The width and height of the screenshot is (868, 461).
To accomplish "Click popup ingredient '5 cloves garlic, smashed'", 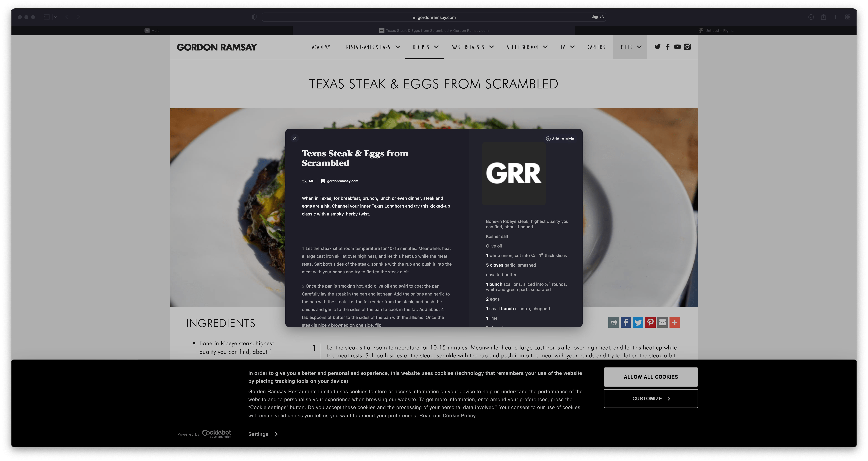I will [x=511, y=265].
